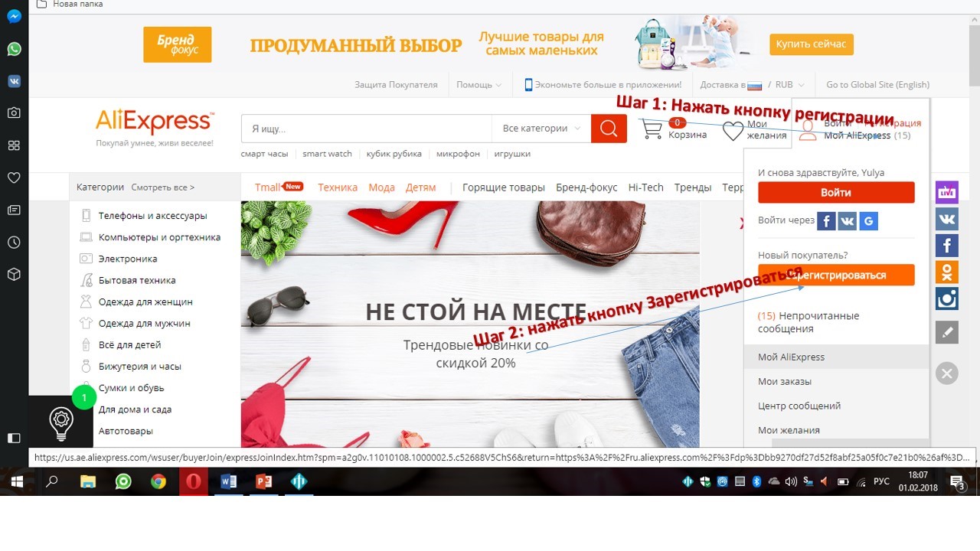This screenshot has width=980, height=551.
Task: Click the AliExpress logo
Action: (x=155, y=122)
